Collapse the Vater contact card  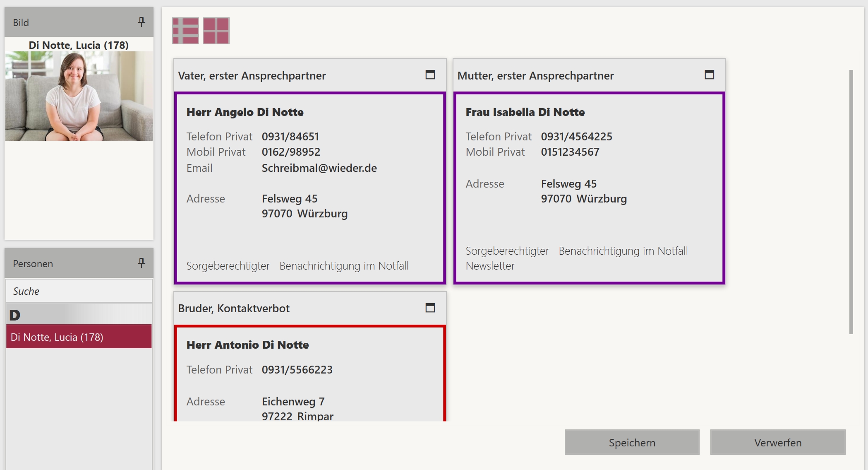[430, 75]
